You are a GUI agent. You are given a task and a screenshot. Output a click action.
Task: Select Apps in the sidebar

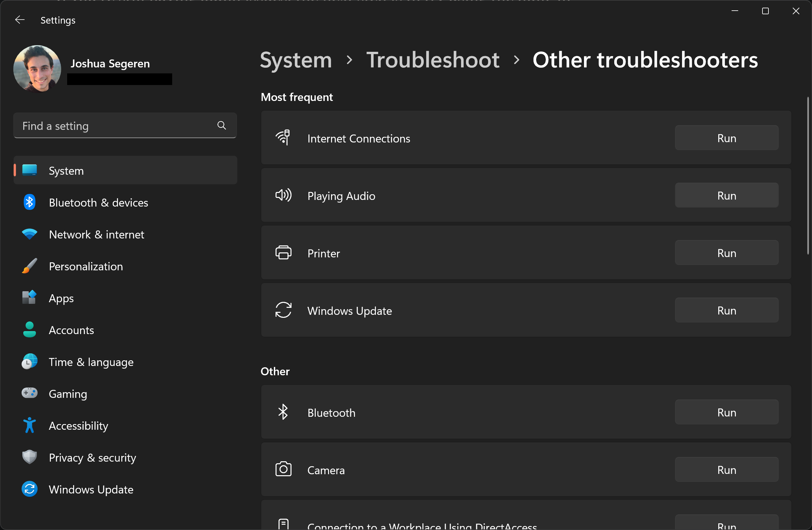tap(125, 298)
